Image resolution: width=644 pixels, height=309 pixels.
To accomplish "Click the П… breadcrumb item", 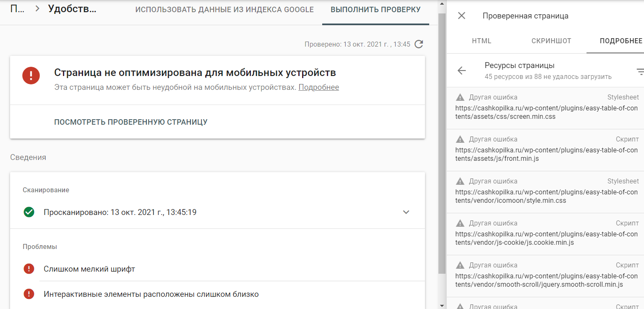I will click(17, 8).
